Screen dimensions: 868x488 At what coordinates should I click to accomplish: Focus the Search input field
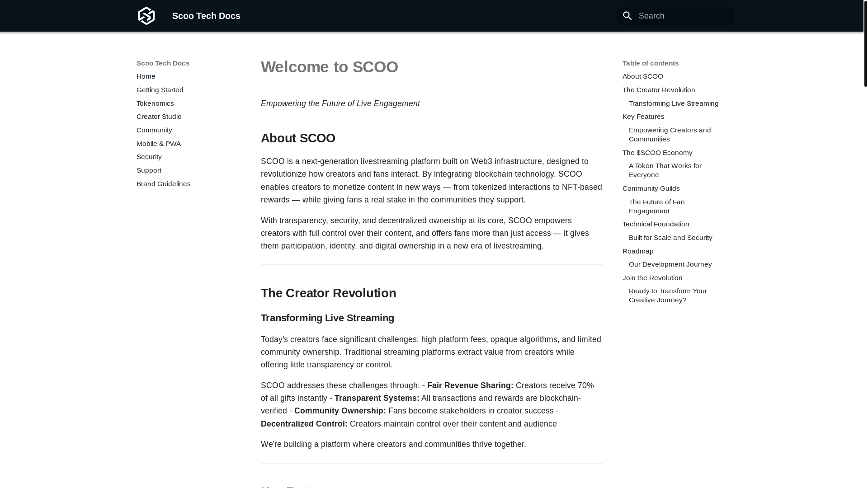click(x=675, y=16)
